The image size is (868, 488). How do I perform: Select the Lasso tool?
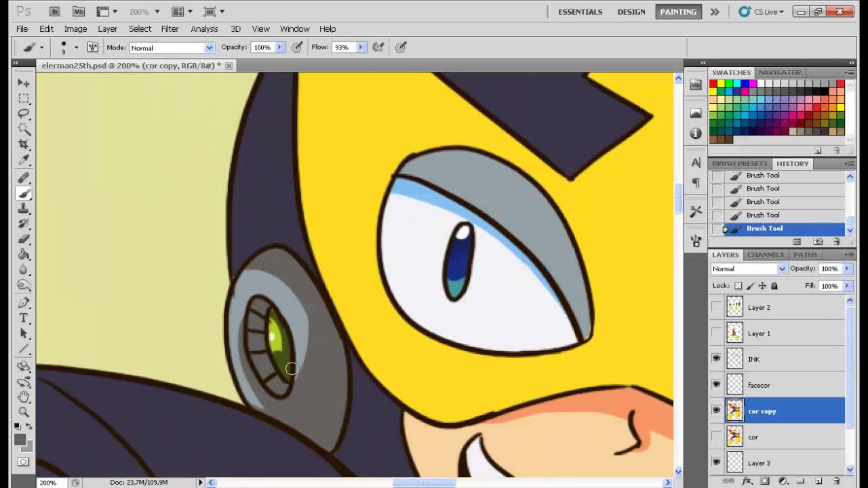[24, 114]
